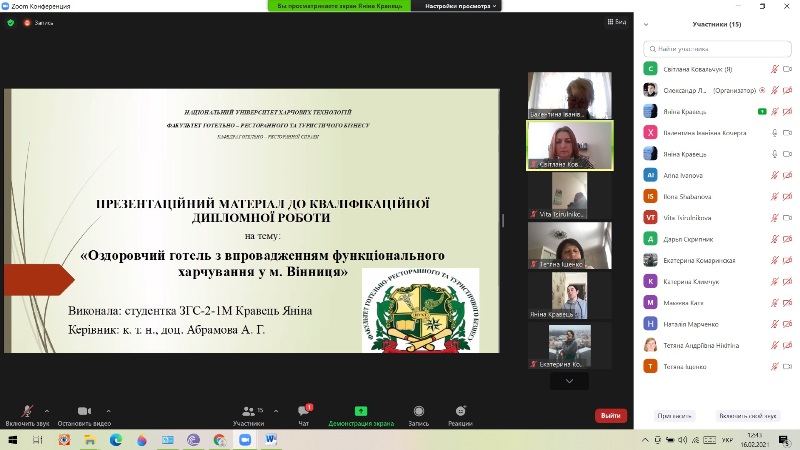Show hidden system tray icons chevron

(x=645, y=440)
